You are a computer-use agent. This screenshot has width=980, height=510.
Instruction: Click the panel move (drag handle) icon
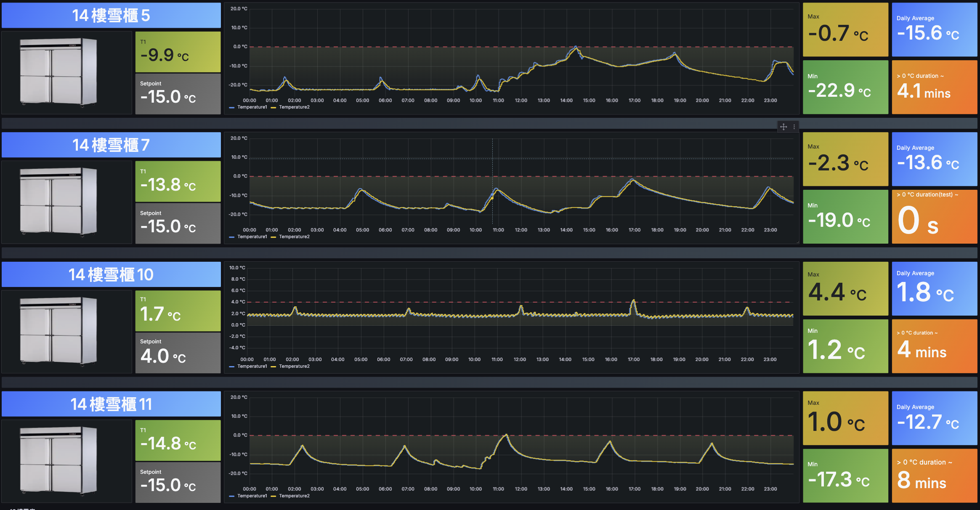(783, 127)
